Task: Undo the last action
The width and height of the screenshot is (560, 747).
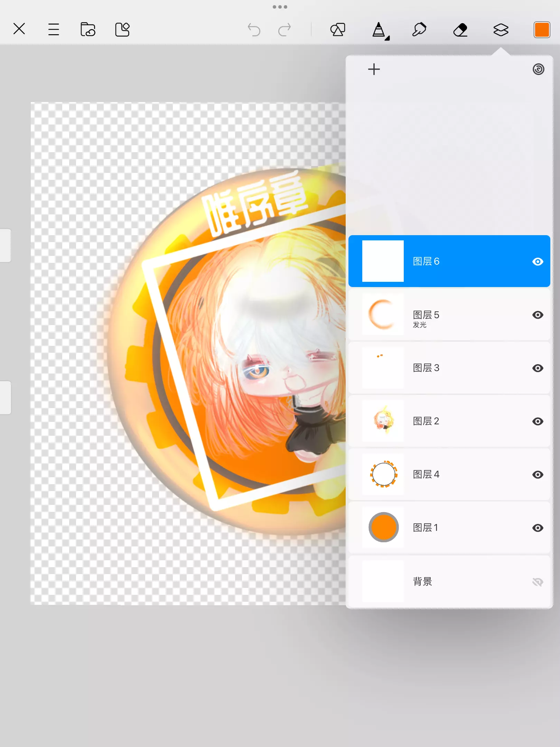Action: 254,30
